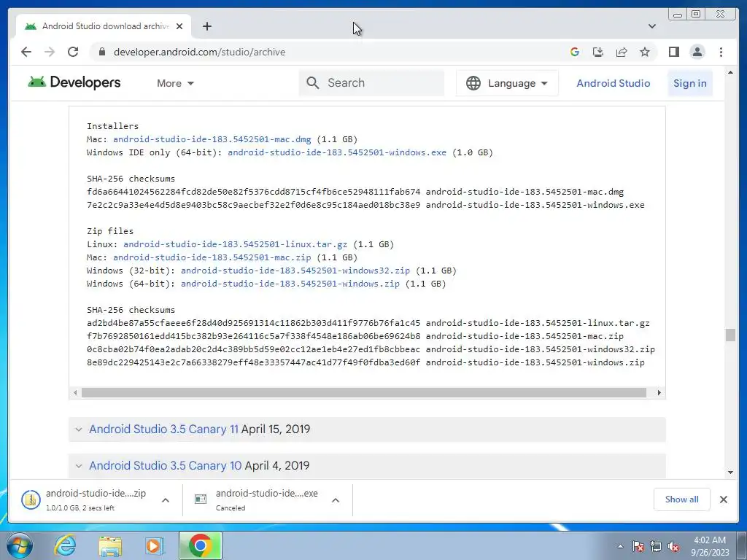Download the windows32.zip file
Screen dimensions: 747x560
coord(295,271)
